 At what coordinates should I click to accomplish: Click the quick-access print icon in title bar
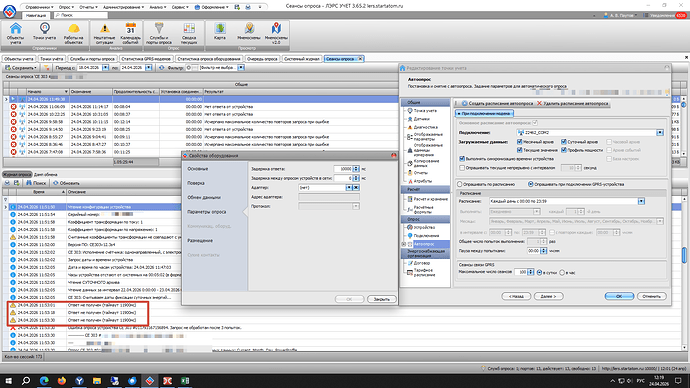(248, 7)
